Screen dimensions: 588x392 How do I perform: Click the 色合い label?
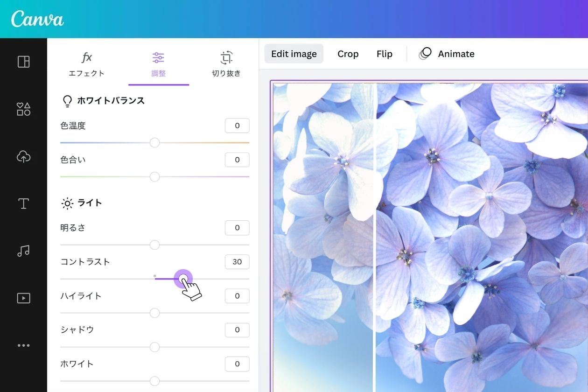[73, 160]
